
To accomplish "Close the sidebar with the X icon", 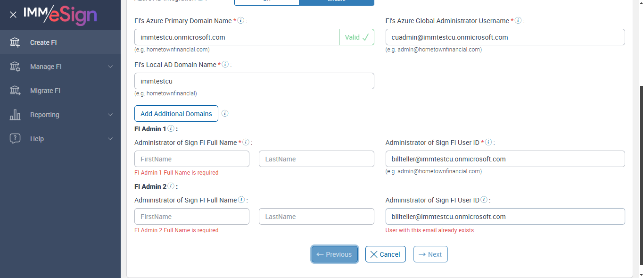I will [13, 15].
